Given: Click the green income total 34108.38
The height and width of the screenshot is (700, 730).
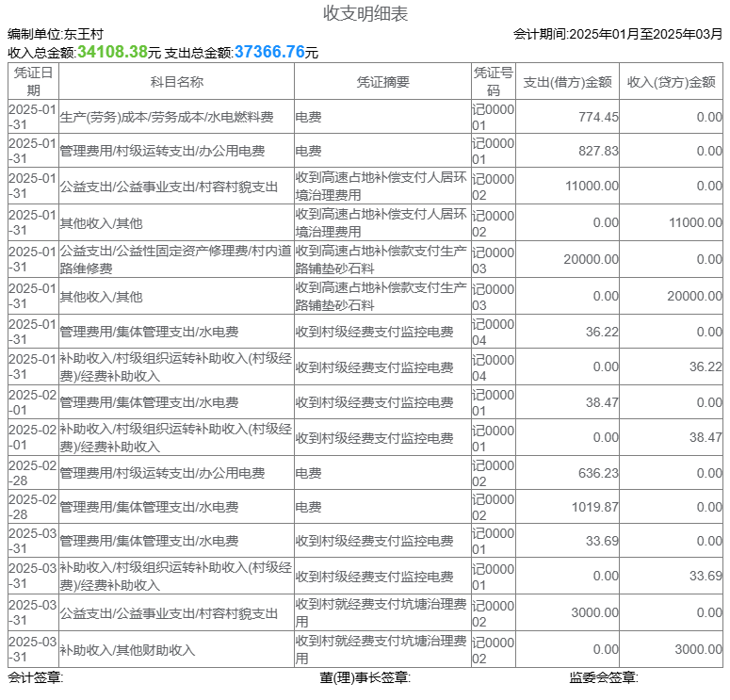Looking at the screenshot, I should pos(112,52).
